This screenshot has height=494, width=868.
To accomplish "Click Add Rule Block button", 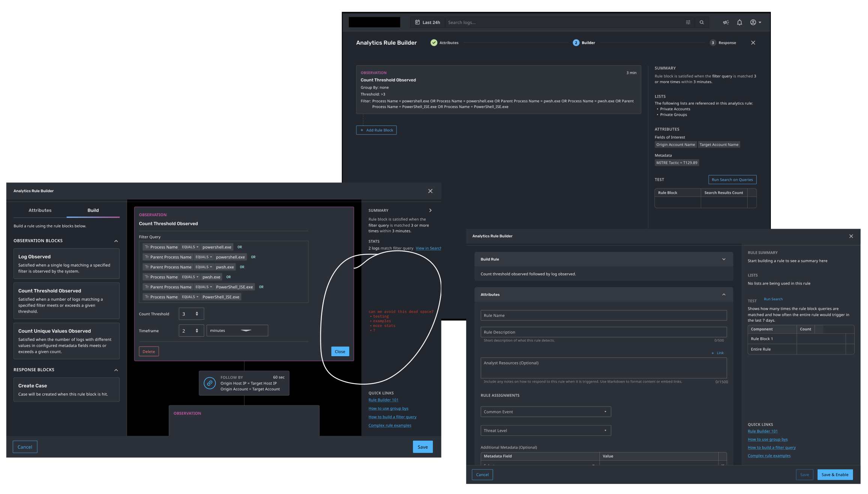I will (376, 130).
